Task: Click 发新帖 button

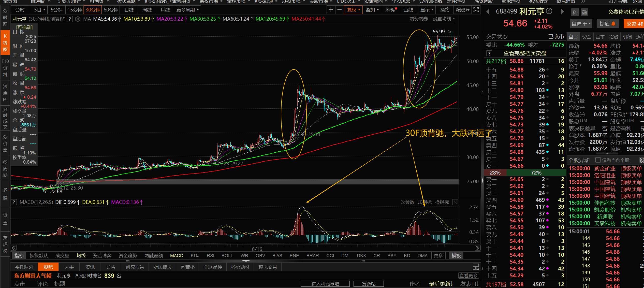Action: point(369,284)
